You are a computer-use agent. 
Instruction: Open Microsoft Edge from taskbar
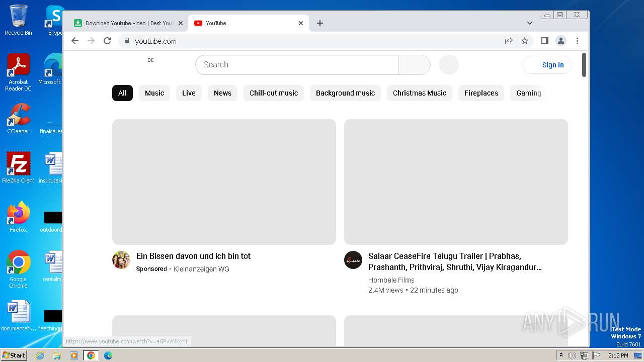(108, 355)
